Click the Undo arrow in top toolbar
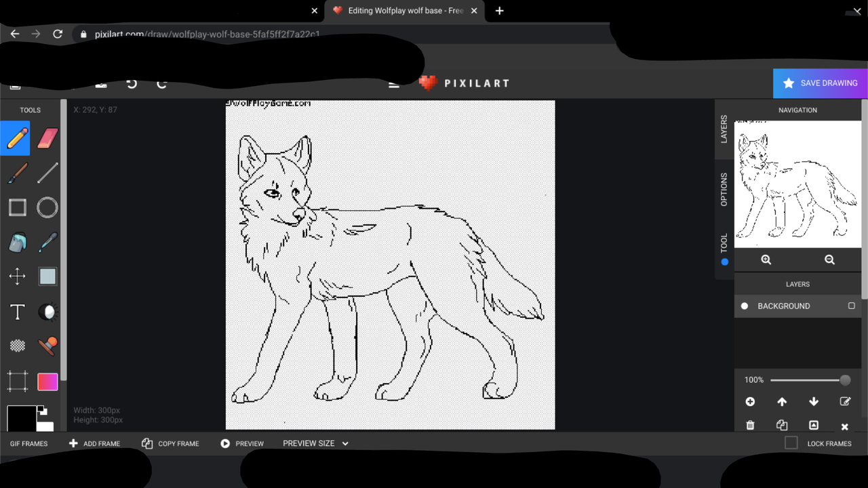 [x=132, y=83]
